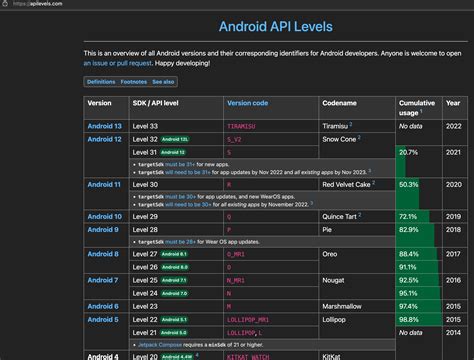Open the Android 8 link
The height and width of the screenshot is (360, 474).
coord(103,254)
